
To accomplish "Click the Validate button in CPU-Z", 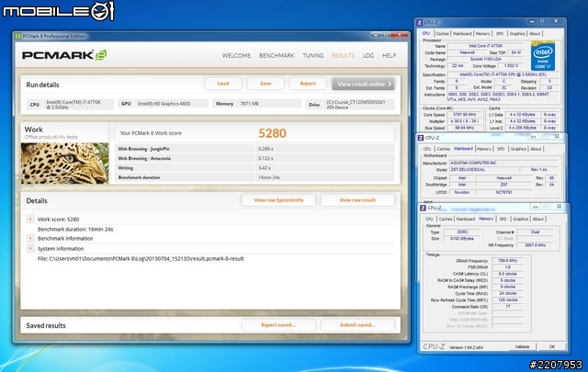I will point(523,347).
